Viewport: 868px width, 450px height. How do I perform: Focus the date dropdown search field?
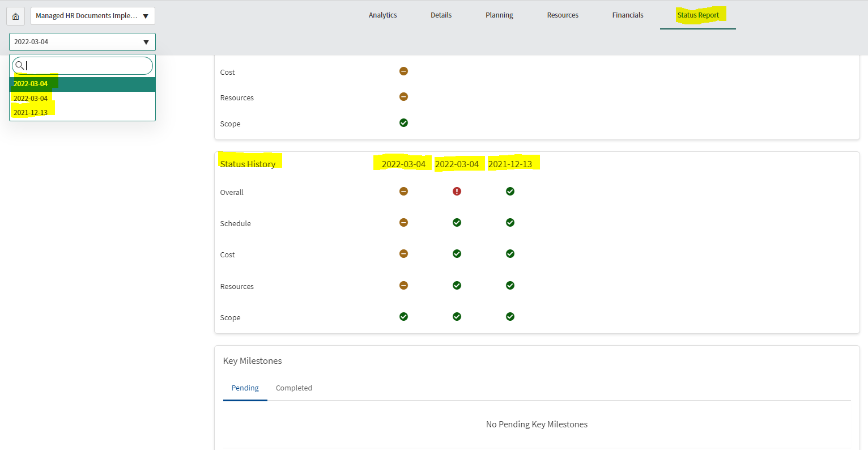tap(88, 66)
